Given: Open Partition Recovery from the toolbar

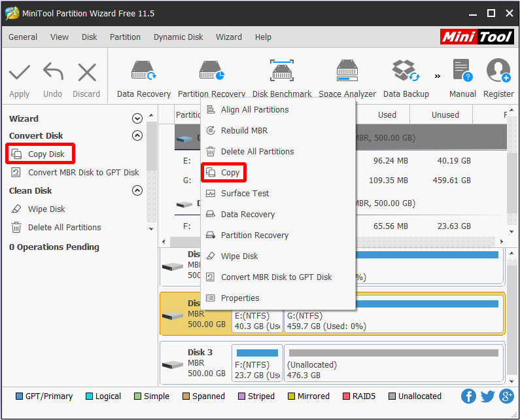Looking at the screenshot, I should (211, 79).
